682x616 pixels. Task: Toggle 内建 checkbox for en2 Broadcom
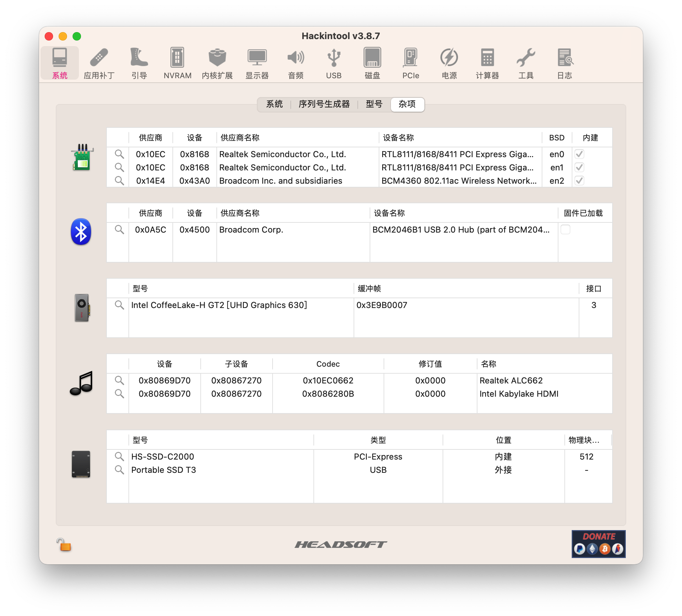click(x=579, y=181)
